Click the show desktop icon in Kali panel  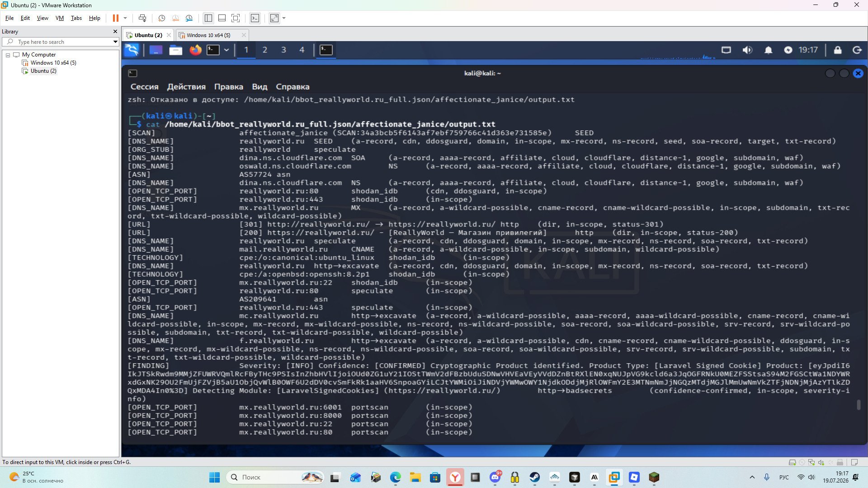(156, 50)
